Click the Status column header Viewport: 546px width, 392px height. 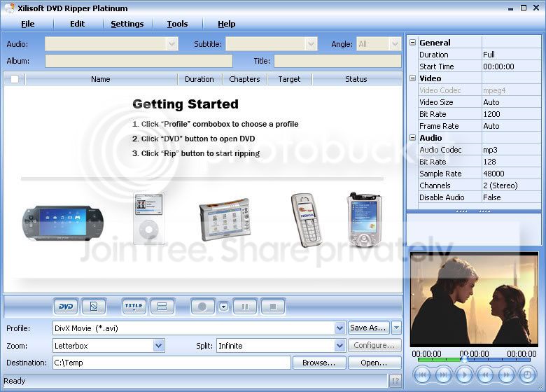pos(356,79)
